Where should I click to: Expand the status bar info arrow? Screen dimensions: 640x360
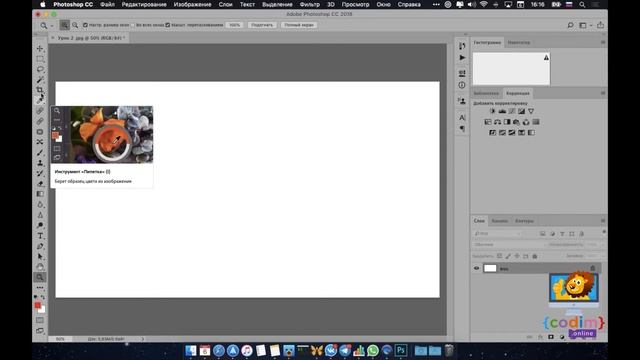[143, 339]
